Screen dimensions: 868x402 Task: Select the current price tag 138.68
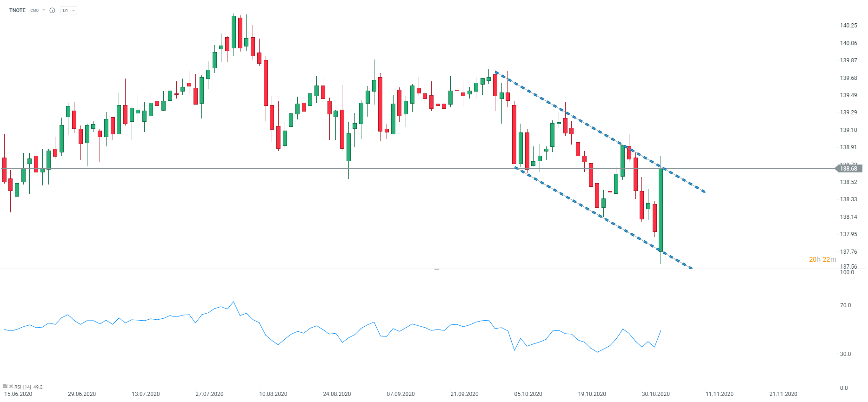point(849,169)
